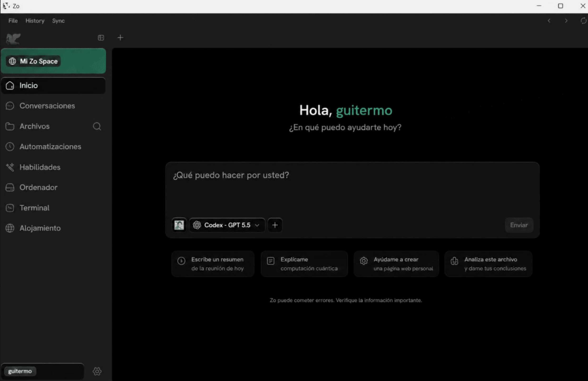This screenshot has height=381, width=588.
Task: Click the Enviar button
Action: (x=519, y=225)
